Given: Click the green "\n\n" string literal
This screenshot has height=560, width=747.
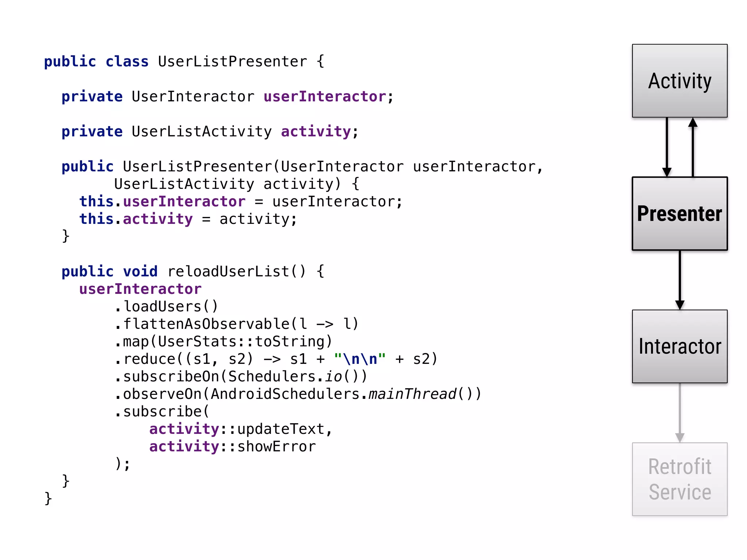Looking at the screenshot, I should coord(360,359).
